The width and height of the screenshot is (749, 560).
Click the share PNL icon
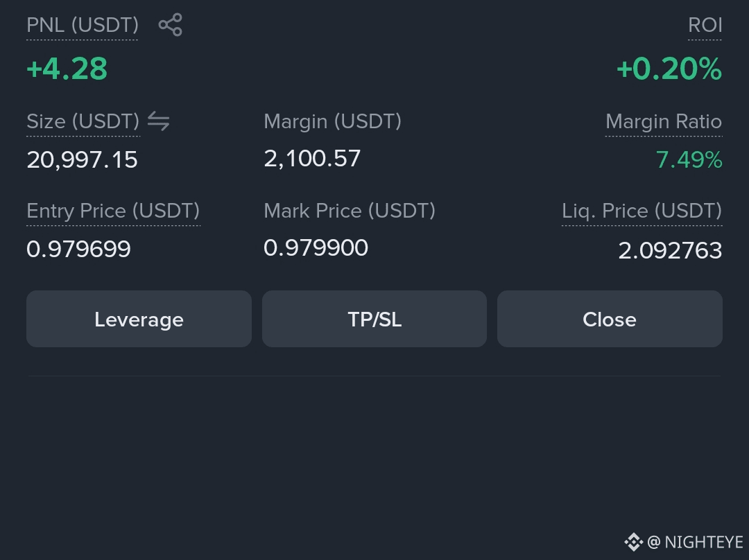170,25
